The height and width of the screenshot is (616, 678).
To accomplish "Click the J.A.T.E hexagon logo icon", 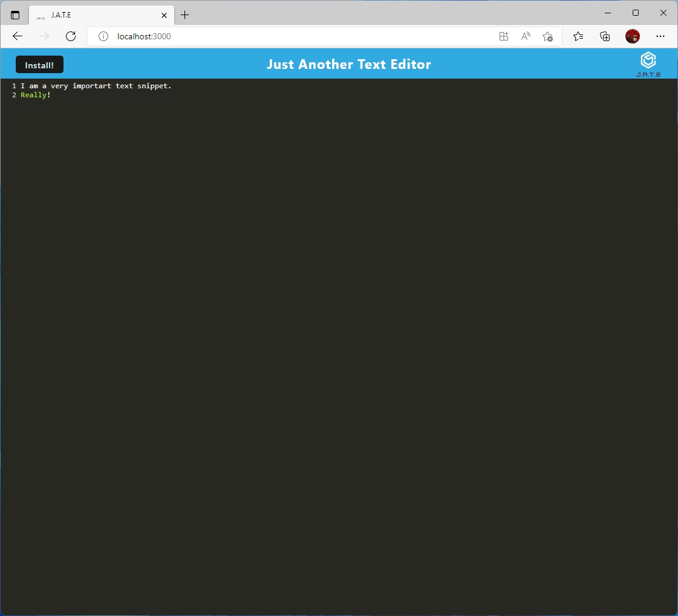I will 648,60.
